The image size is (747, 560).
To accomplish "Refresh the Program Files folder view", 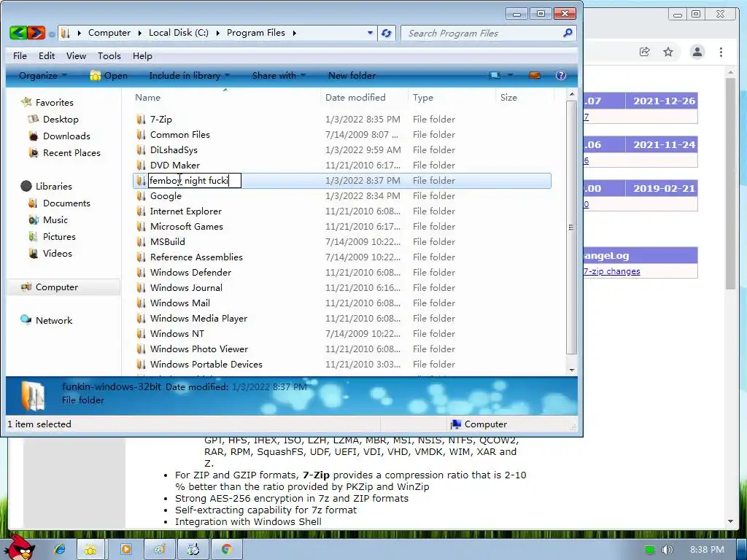I will [387, 33].
